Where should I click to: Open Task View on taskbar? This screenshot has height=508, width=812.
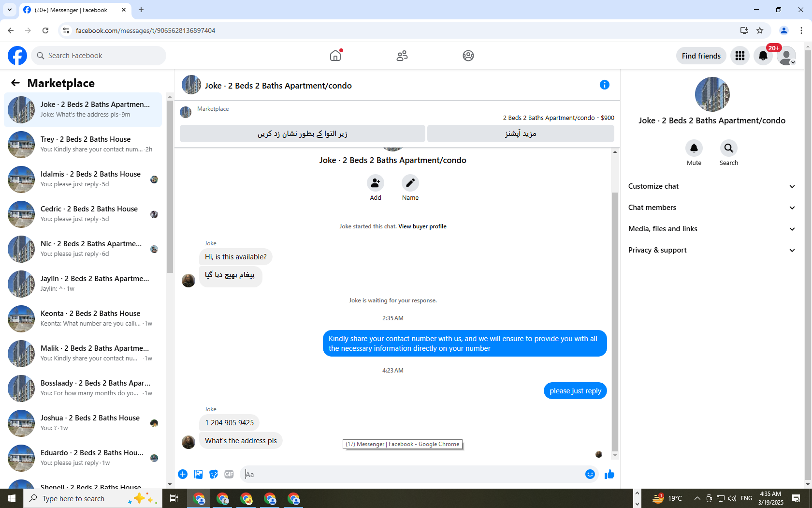point(174,498)
